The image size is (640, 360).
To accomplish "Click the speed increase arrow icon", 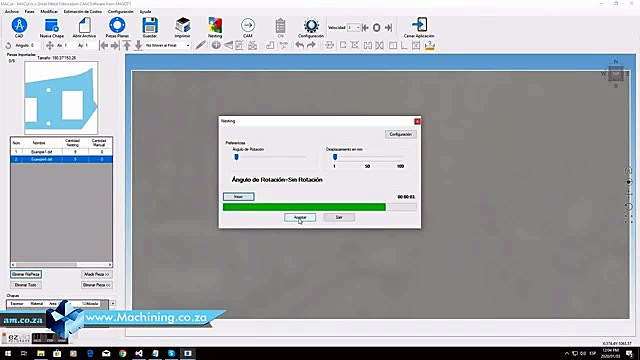I will [388, 27].
